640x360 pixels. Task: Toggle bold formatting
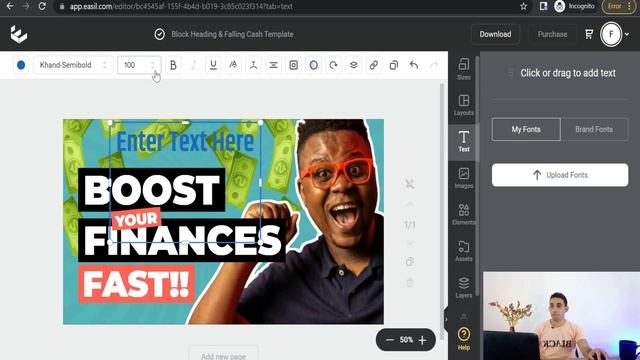coord(173,65)
